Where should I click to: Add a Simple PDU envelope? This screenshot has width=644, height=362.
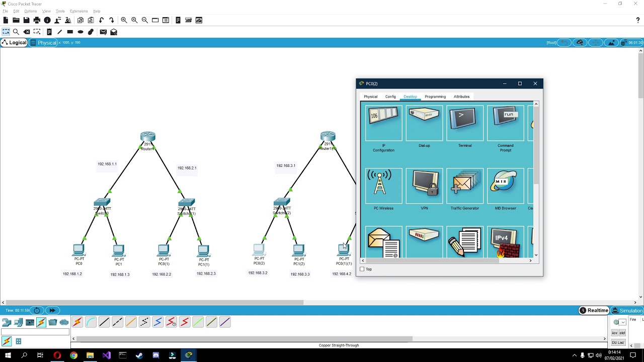103,32
